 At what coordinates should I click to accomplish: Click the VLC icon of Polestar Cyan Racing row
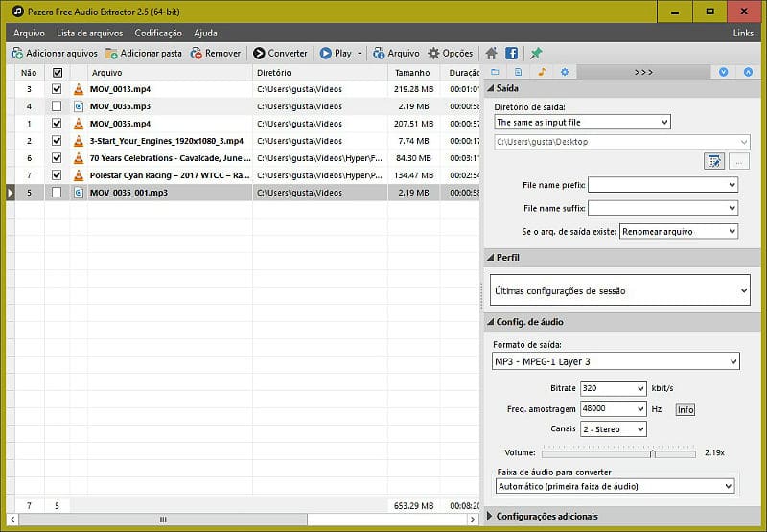(x=79, y=175)
